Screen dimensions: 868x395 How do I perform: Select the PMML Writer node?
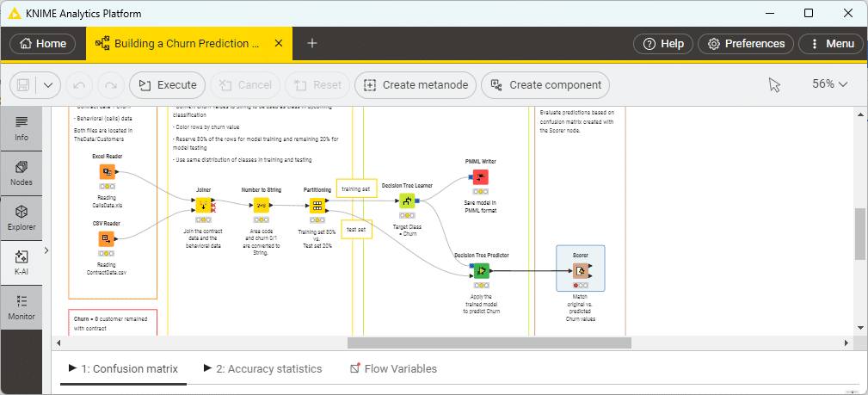coord(480,177)
